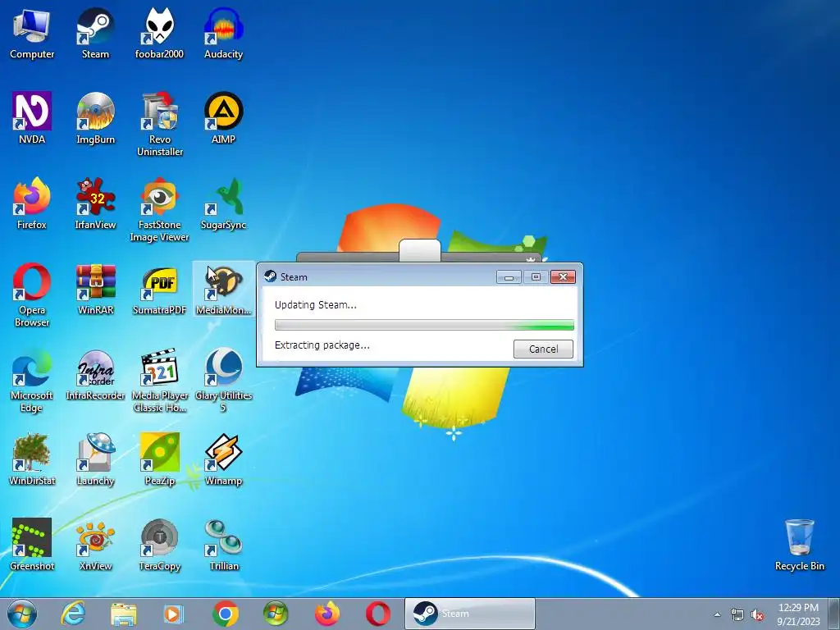Open the Computer desktop icon
Screen dimensions: 840x630
coord(32,34)
